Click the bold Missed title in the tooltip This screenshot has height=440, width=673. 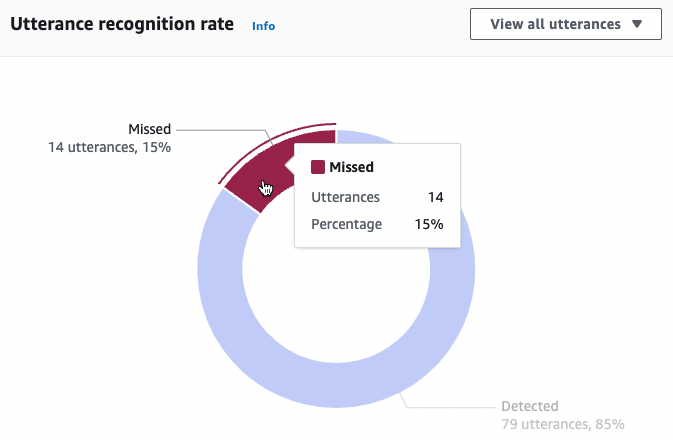[x=351, y=168]
